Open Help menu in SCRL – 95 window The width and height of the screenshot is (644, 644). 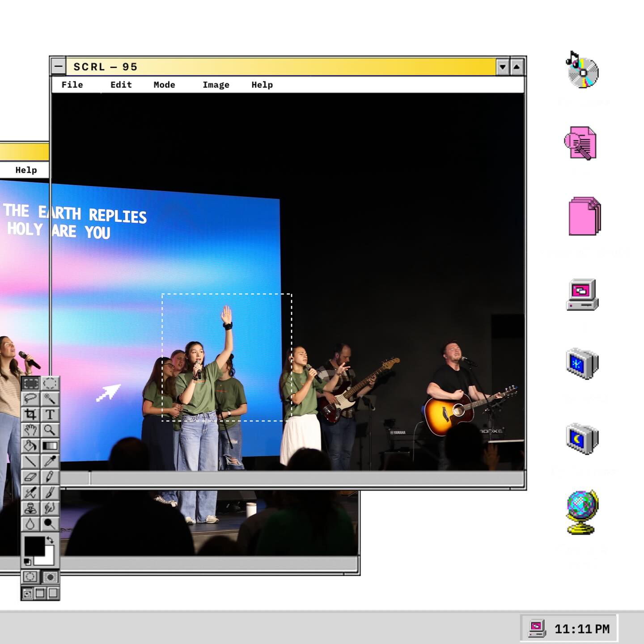coord(262,85)
